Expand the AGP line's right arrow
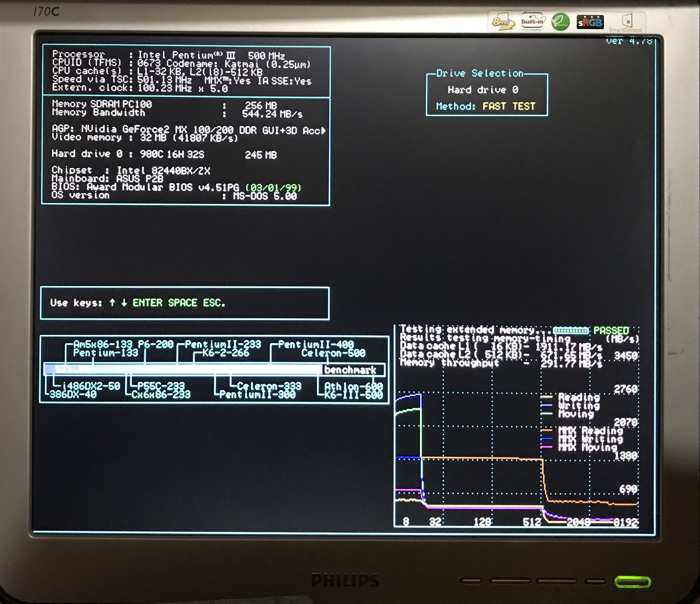700x604 pixels. click(324, 130)
